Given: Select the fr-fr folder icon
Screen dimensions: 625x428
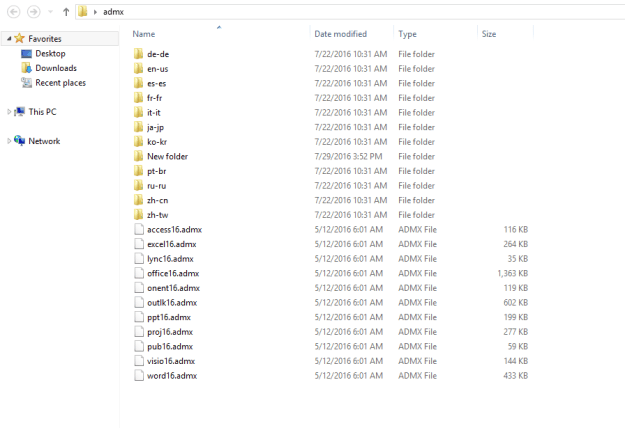Looking at the screenshot, I should point(138,98).
